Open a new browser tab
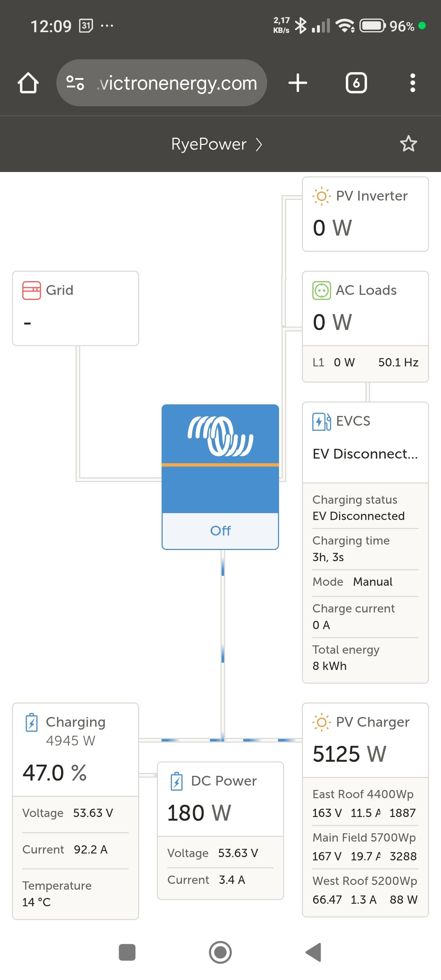The width and height of the screenshot is (441, 980). coord(297,82)
